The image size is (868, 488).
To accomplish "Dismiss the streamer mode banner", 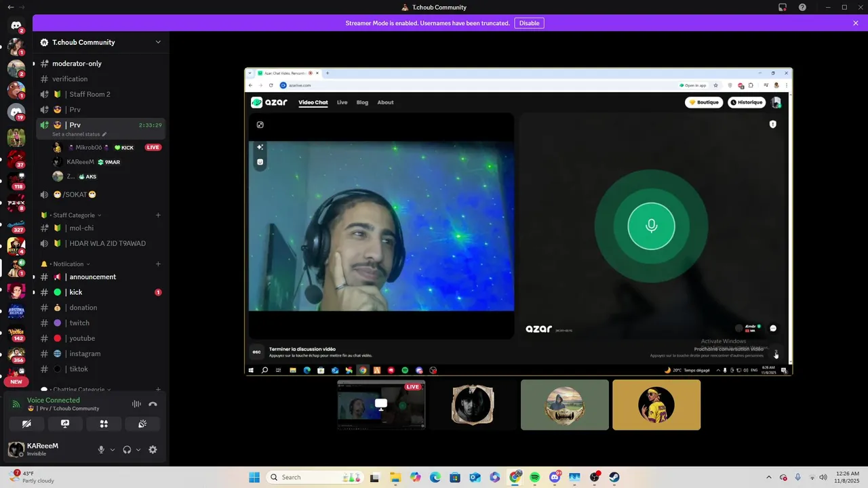I will pos(856,23).
